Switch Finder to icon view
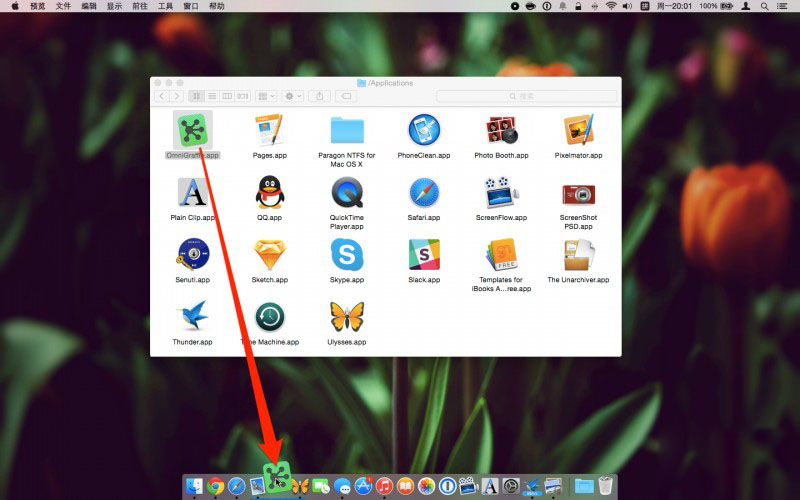The image size is (800, 500). click(x=196, y=96)
